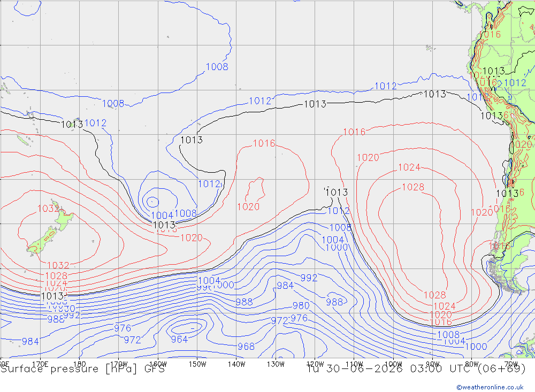Select the 180 longitude axis label
Image resolution: width=535 pixels, height=392 pixels.
tap(80, 364)
